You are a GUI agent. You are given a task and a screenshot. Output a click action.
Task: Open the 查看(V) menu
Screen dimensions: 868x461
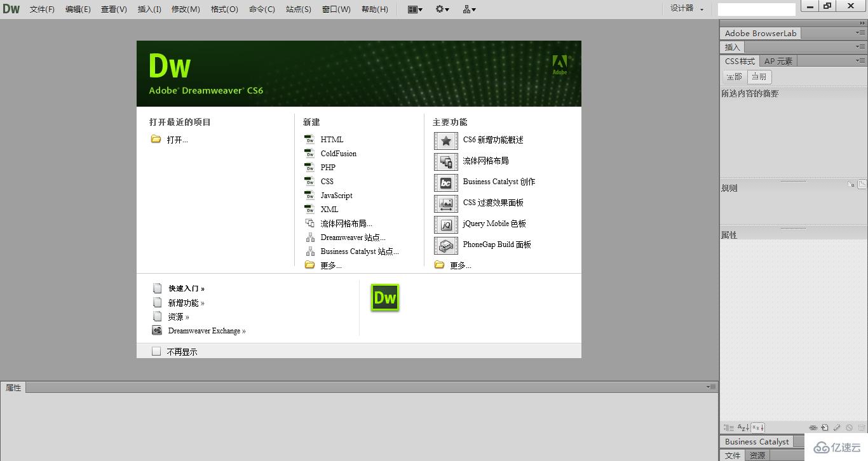pos(114,9)
